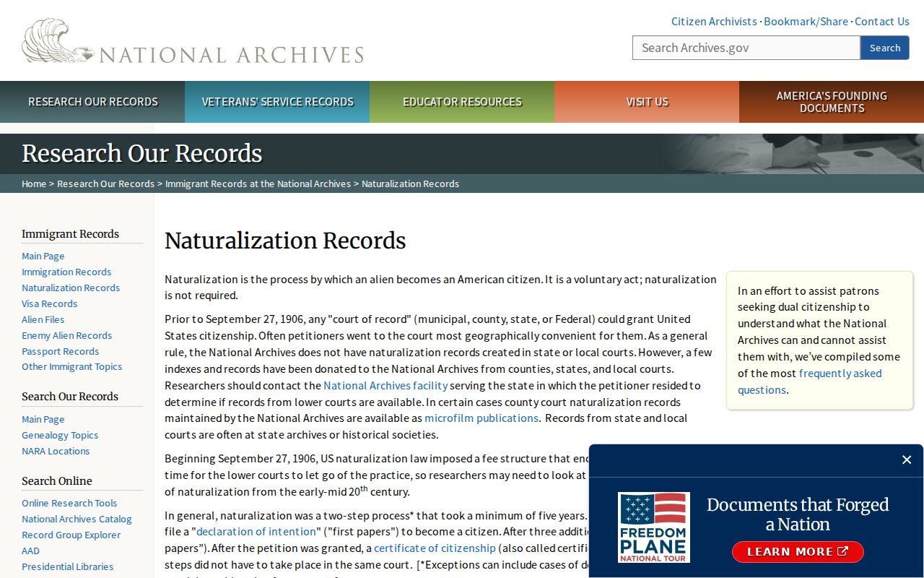
Task: Open Visa Records sidebar link
Action: (49, 303)
